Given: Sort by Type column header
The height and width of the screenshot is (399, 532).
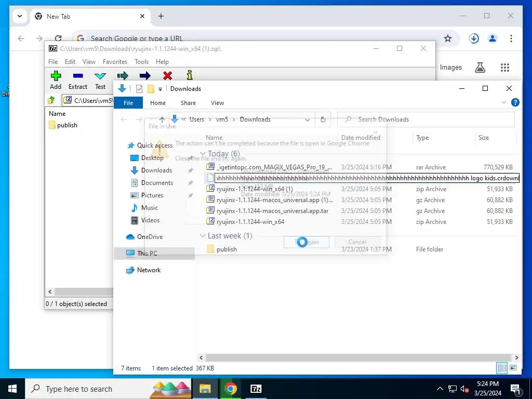Looking at the screenshot, I should [422, 137].
